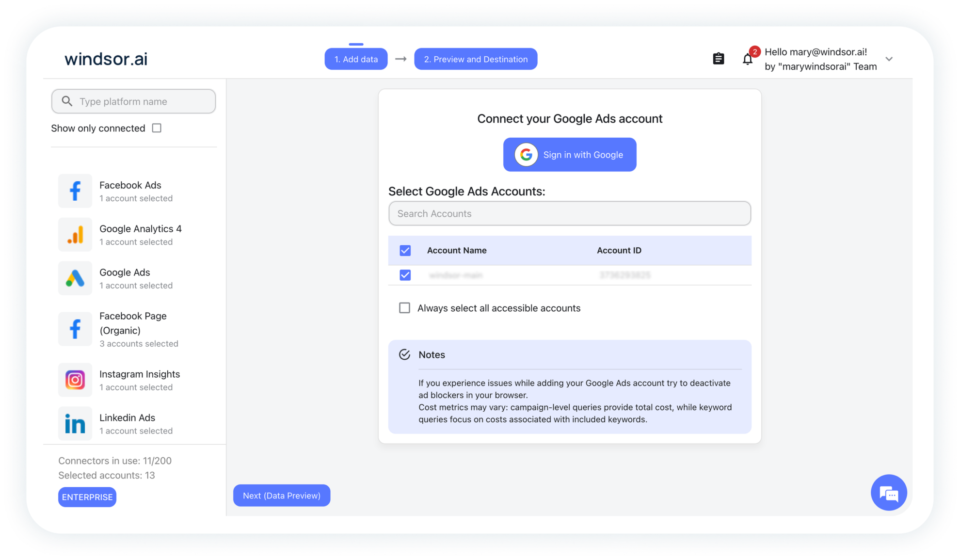Switch to the Add data step
The image size is (960, 560).
pyautogui.click(x=356, y=59)
